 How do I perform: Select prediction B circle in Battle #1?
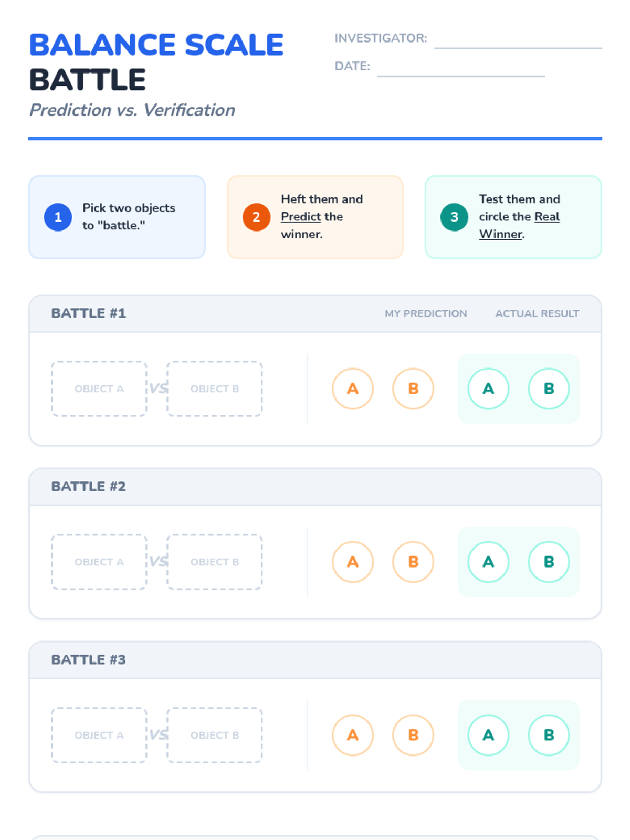coord(413,388)
